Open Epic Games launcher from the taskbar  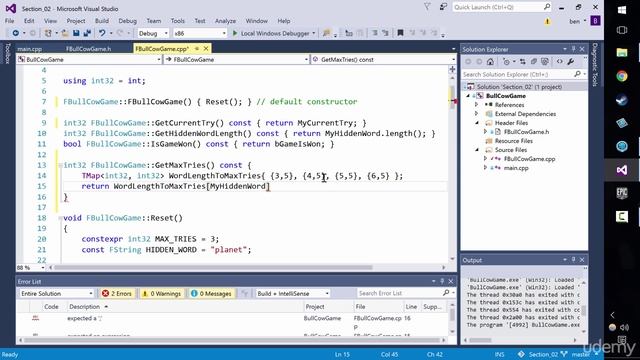pyautogui.click(x=622, y=193)
